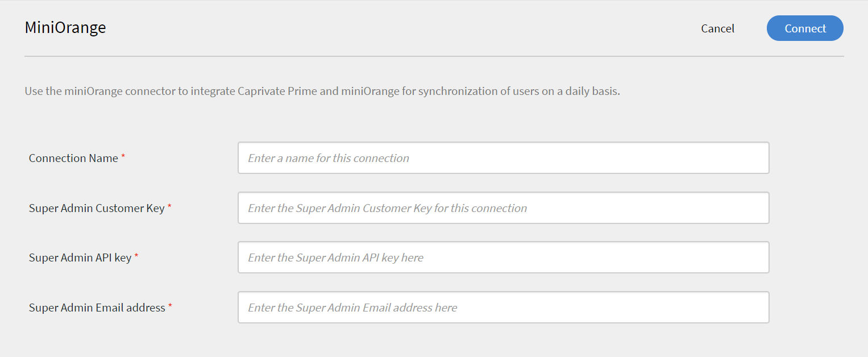Click the blue Connect button
868x357 pixels.
point(805,28)
